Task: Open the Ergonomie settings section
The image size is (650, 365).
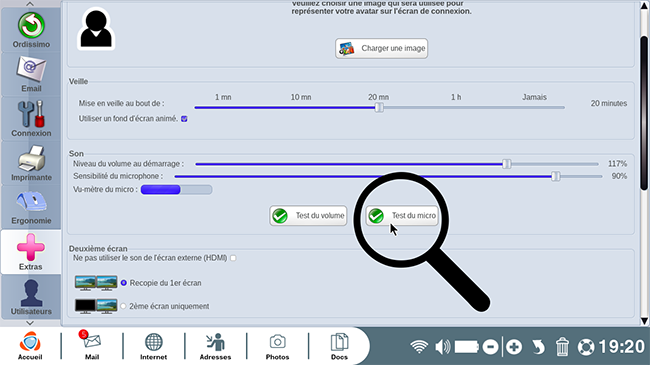Action: pyautogui.click(x=31, y=207)
